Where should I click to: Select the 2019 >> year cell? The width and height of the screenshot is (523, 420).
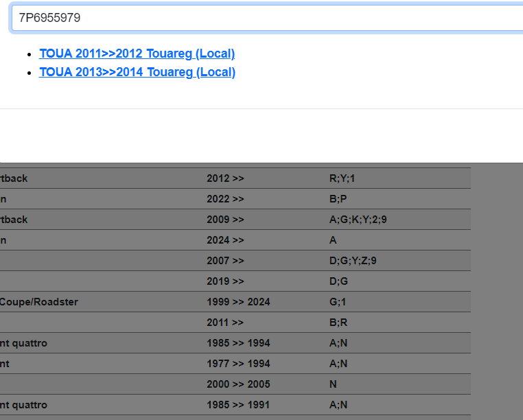[225, 281]
